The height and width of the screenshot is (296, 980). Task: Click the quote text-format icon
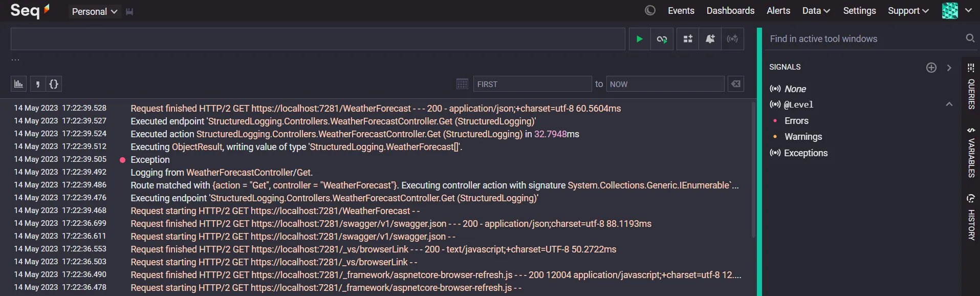pos(37,84)
